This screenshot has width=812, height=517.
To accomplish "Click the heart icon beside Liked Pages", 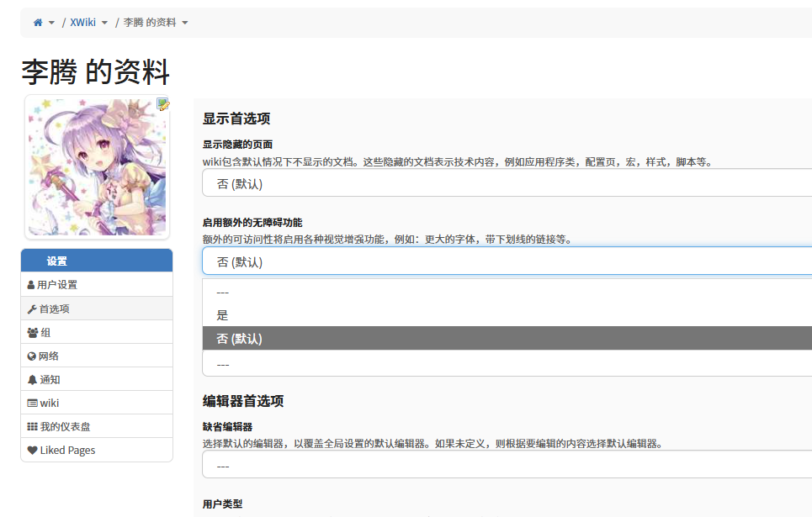I will (32, 450).
